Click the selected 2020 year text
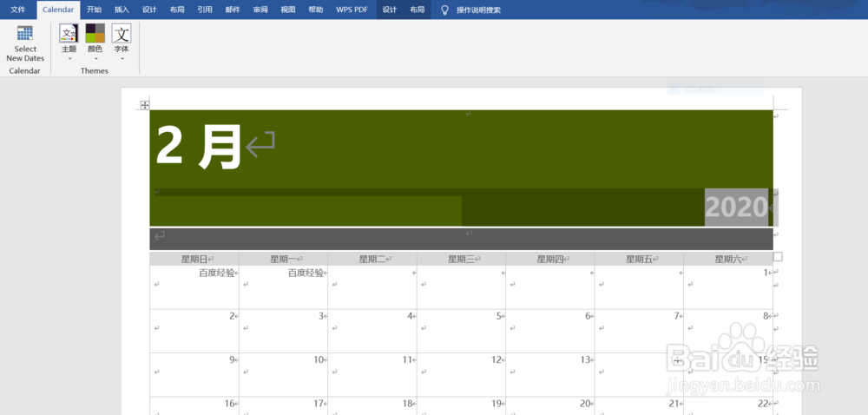The height and width of the screenshot is (415, 868). point(736,207)
